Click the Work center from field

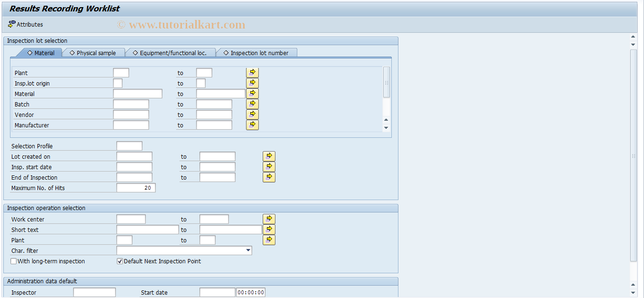click(131, 219)
